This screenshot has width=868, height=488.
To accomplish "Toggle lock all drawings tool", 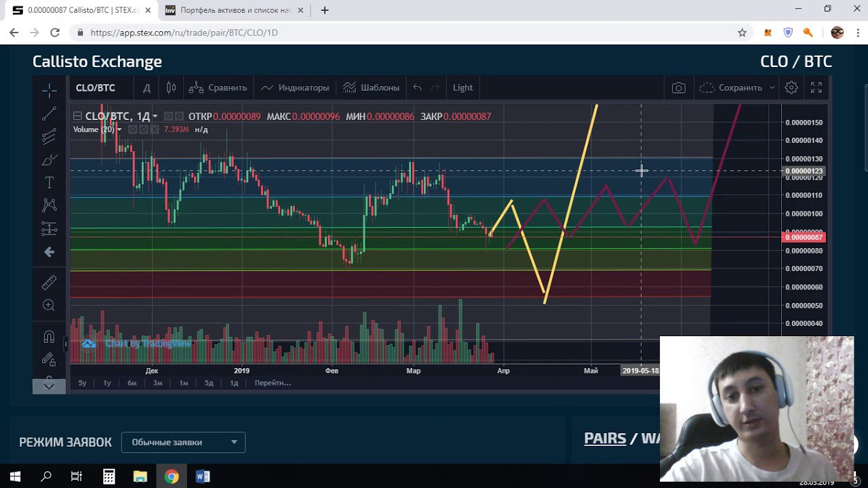I will [x=49, y=359].
